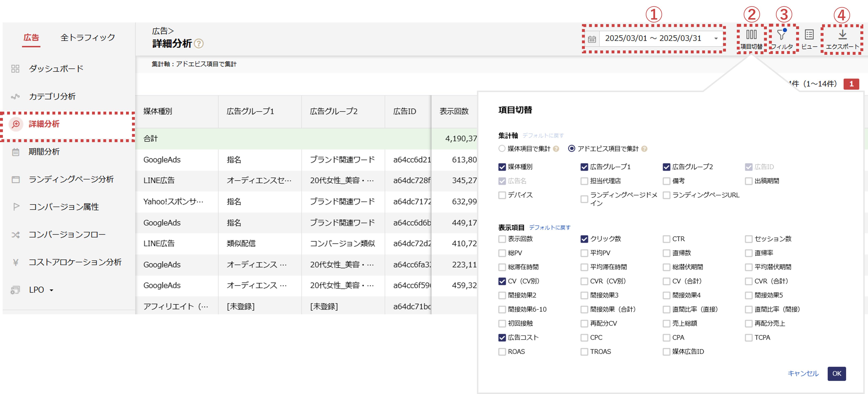Open the ビュー list icon
868x394 pixels.
tap(809, 35)
